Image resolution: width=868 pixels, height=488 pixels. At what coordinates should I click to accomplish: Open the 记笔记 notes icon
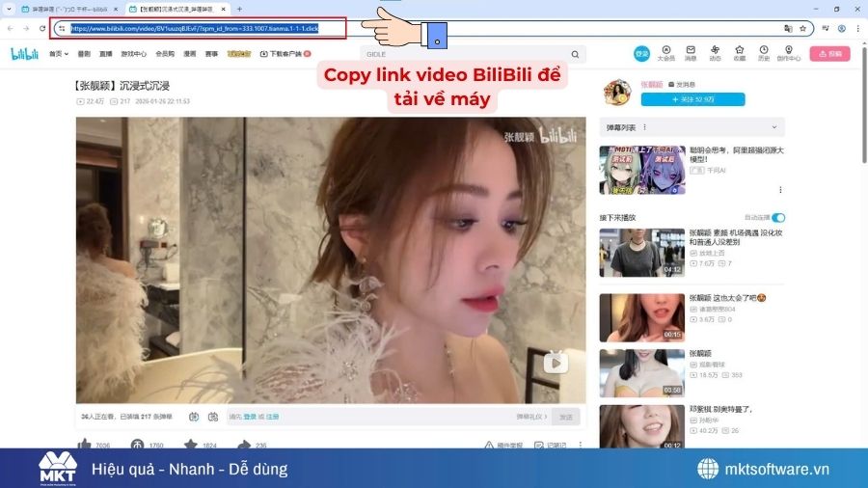[x=538, y=445]
